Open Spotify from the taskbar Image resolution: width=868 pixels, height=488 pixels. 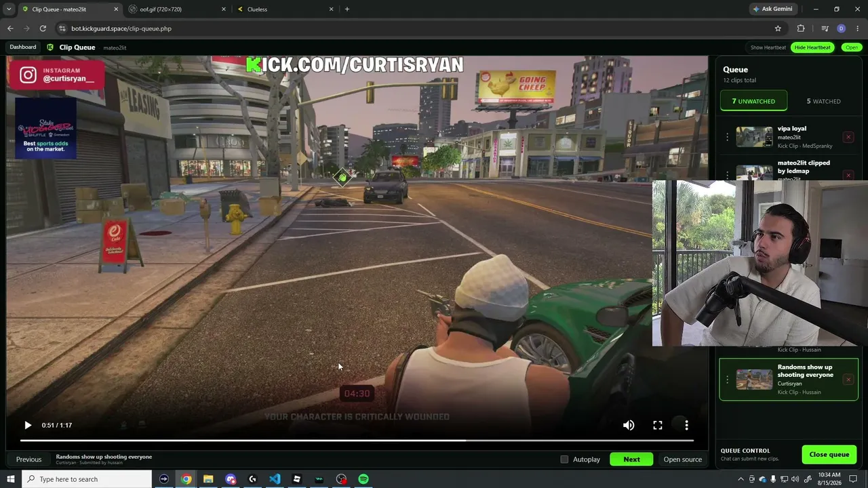(x=363, y=479)
